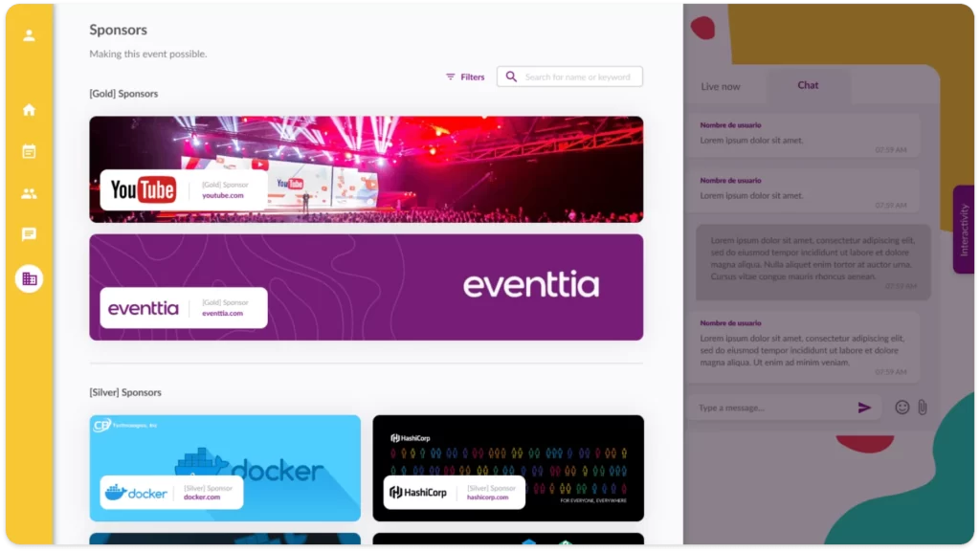Image resolution: width=980 pixels, height=552 pixels.
Task: Send the chat message with arrow icon
Action: (x=864, y=408)
